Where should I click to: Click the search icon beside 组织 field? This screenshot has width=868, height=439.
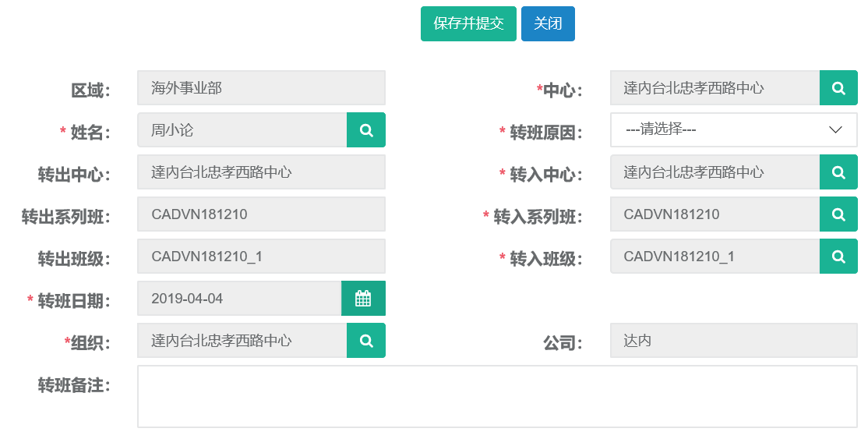point(365,341)
